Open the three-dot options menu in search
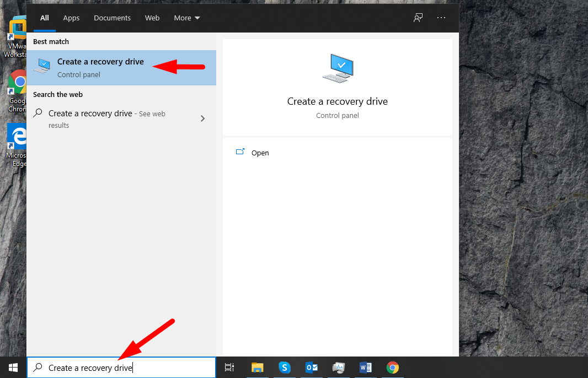This screenshot has height=378, width=588. [441, 18]
